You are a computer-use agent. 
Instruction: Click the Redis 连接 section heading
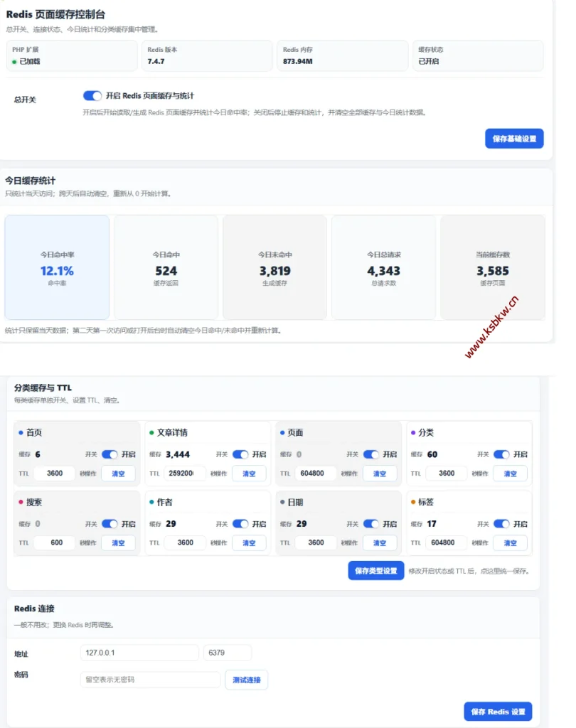click(x=34, y=609)
